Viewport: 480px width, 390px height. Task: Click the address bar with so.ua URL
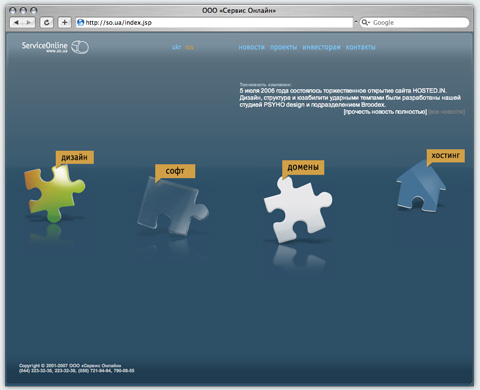pyautogui.click(x=214, y=22)
